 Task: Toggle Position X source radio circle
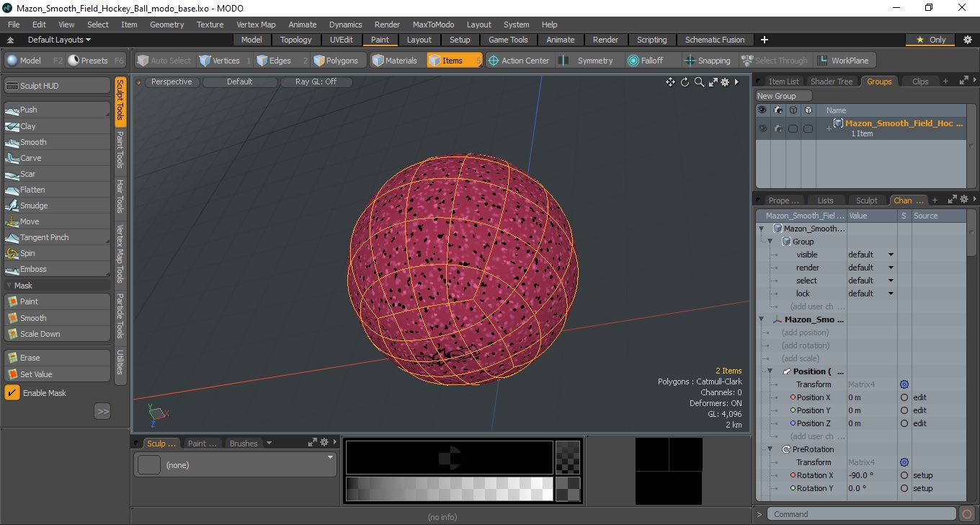tap(904, 397)
